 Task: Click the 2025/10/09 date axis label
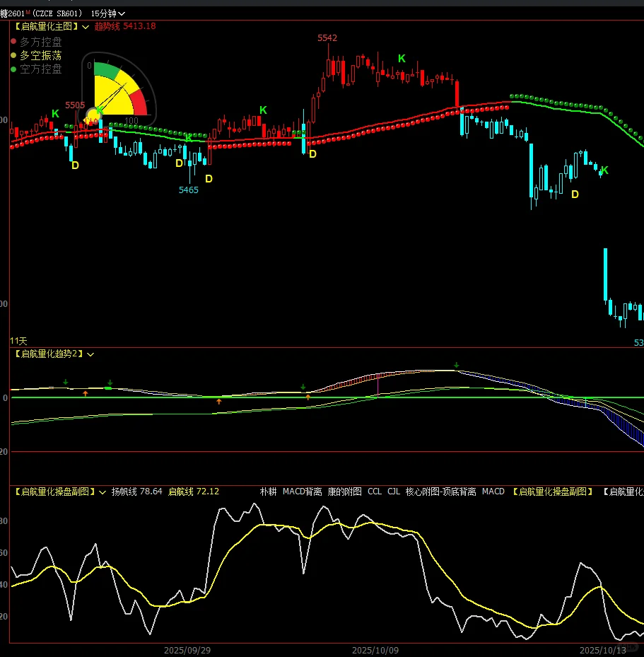(375, 651)
